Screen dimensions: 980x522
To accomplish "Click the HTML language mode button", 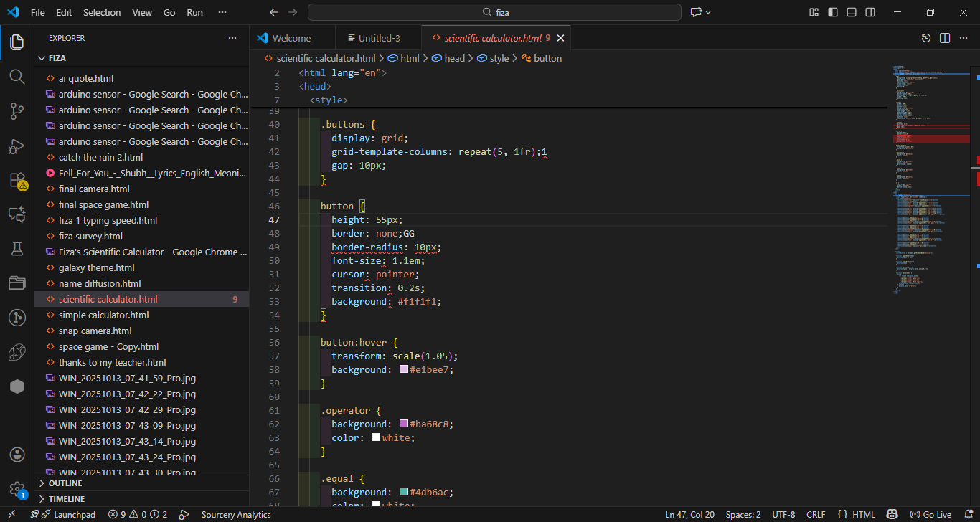I will tap(856, 514).
